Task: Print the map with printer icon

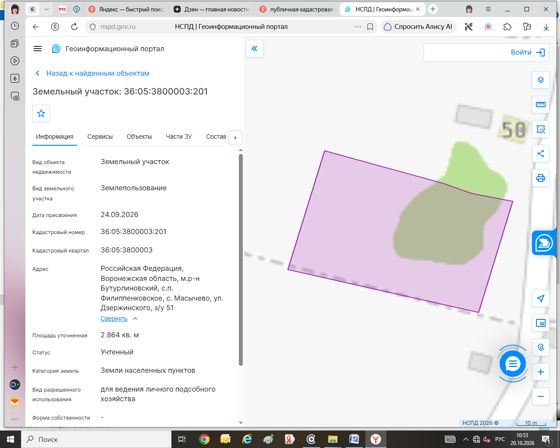Action: pyautogui.click(x=540, y=178)
